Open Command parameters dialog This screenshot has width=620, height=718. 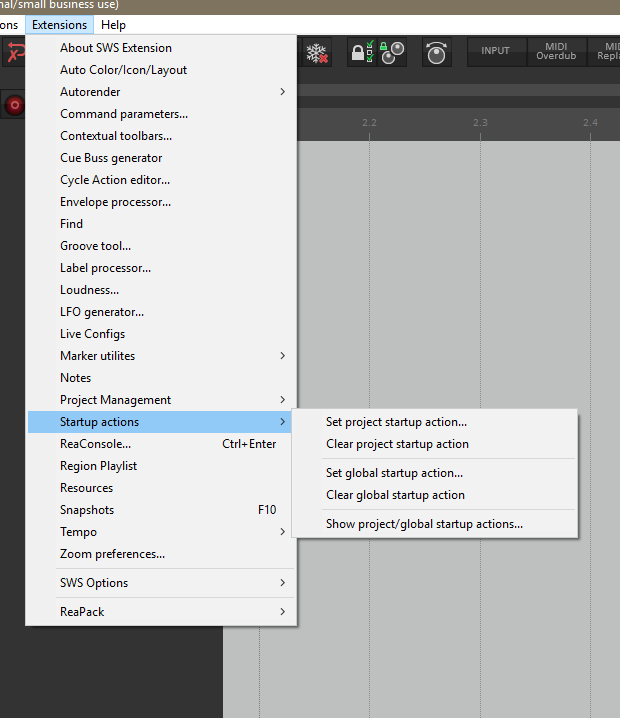161,114
